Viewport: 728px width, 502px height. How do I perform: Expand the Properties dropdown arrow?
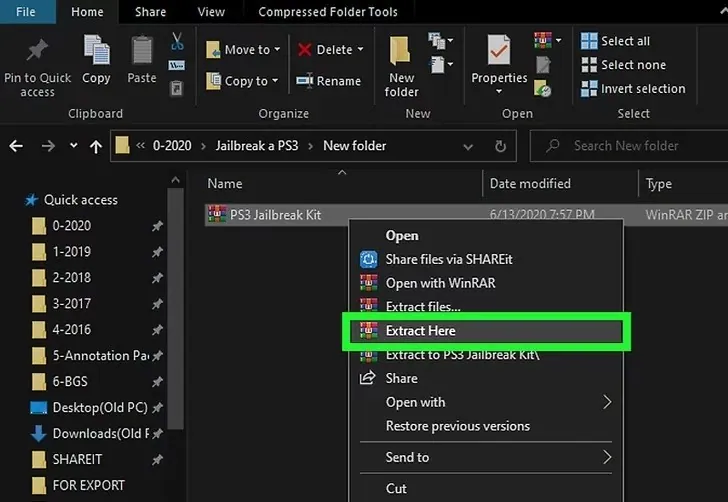[x=499, y=91]
